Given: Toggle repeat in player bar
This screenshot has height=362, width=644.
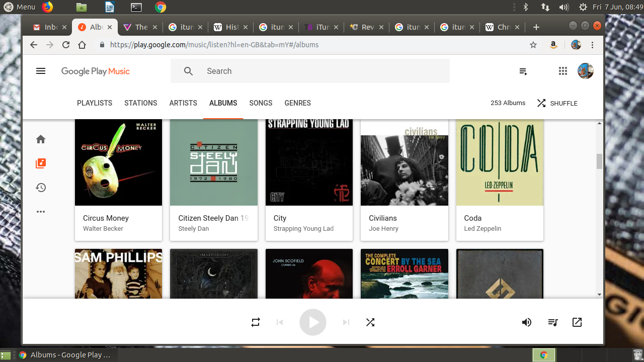Looking at the screenshot, I should 256,322.
